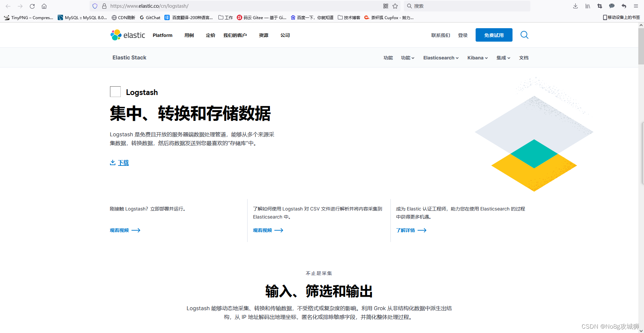Bookmark this page with the star icon
Screen dimensions: 644x333
coord(395,6)
